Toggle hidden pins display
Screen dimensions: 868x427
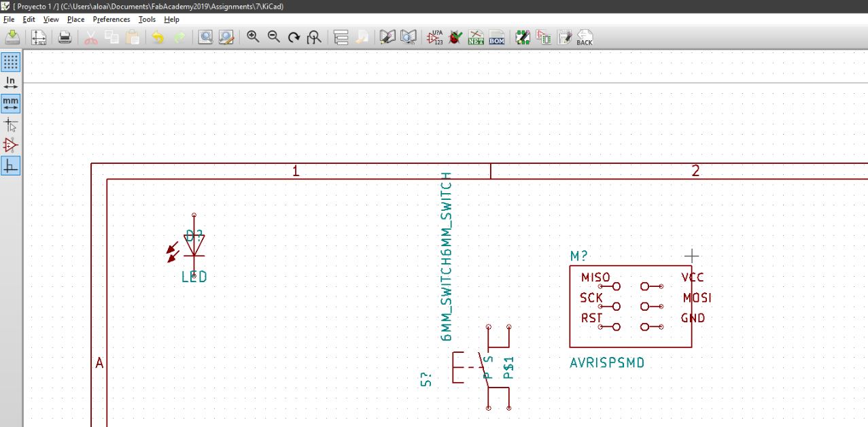click(x=10, y=145)
